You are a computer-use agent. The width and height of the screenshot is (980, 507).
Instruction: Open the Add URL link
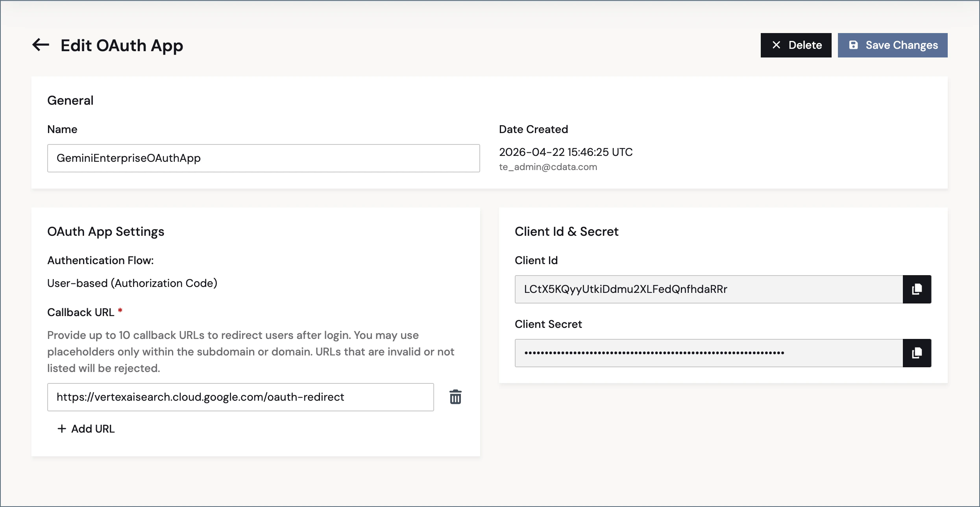(92, 428)
